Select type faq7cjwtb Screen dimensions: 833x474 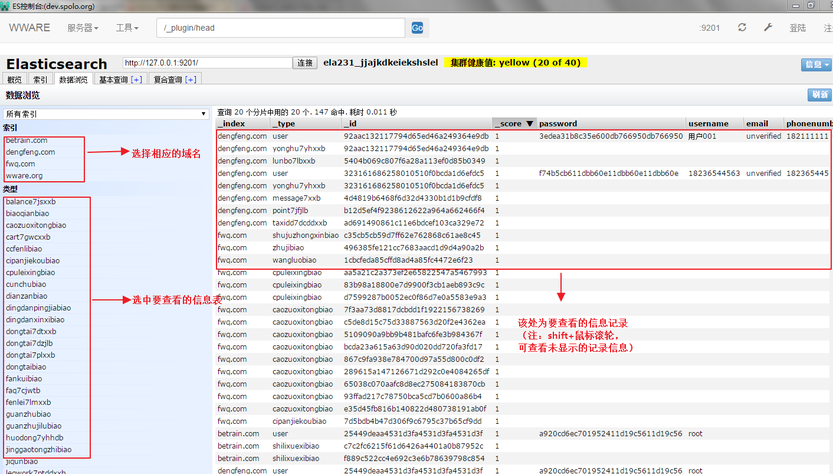[23, 390]
